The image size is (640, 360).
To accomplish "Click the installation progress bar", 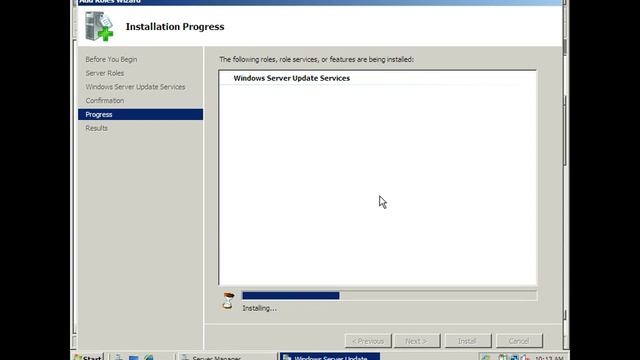I will [389, 296].
